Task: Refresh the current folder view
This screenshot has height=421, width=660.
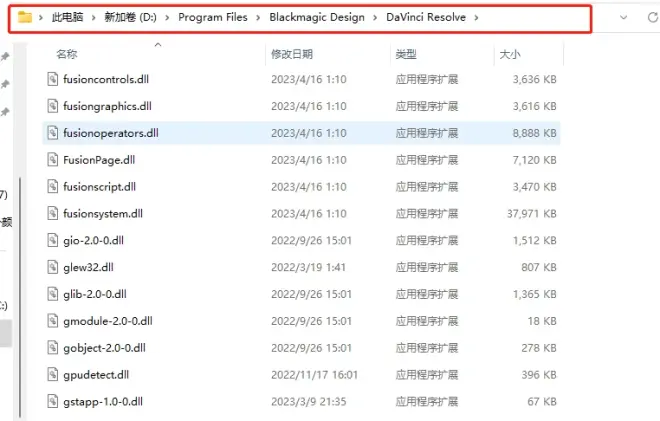Action: tap(653, 17)
